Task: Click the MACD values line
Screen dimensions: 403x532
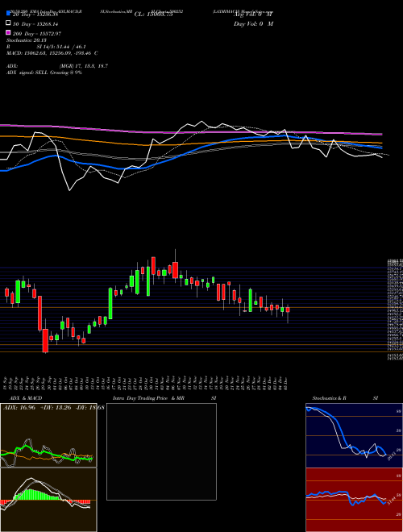Action: coord(52,53)
